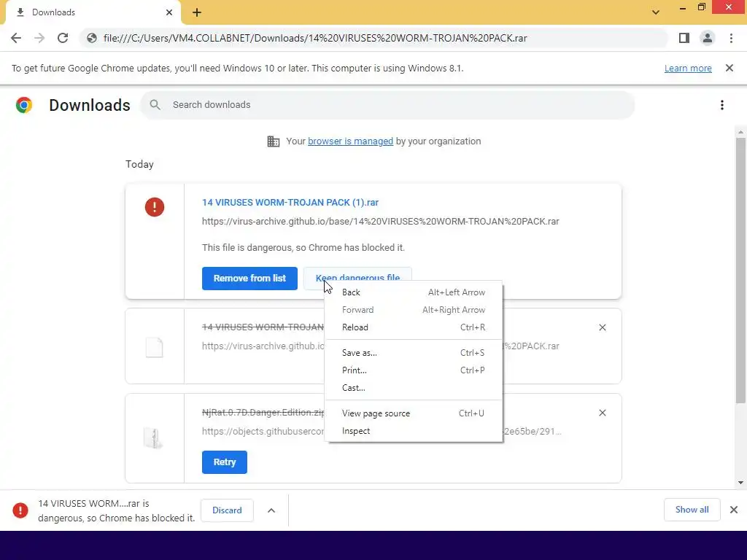This screenshot has height=560, width=747.
Task: Click the page vertical scrollbar thumb
Action: point(740,271)
